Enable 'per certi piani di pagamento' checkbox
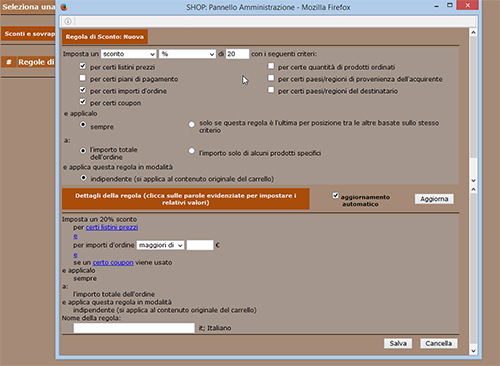The height and width of the screenshot is (366, 500). coord(83,78)
